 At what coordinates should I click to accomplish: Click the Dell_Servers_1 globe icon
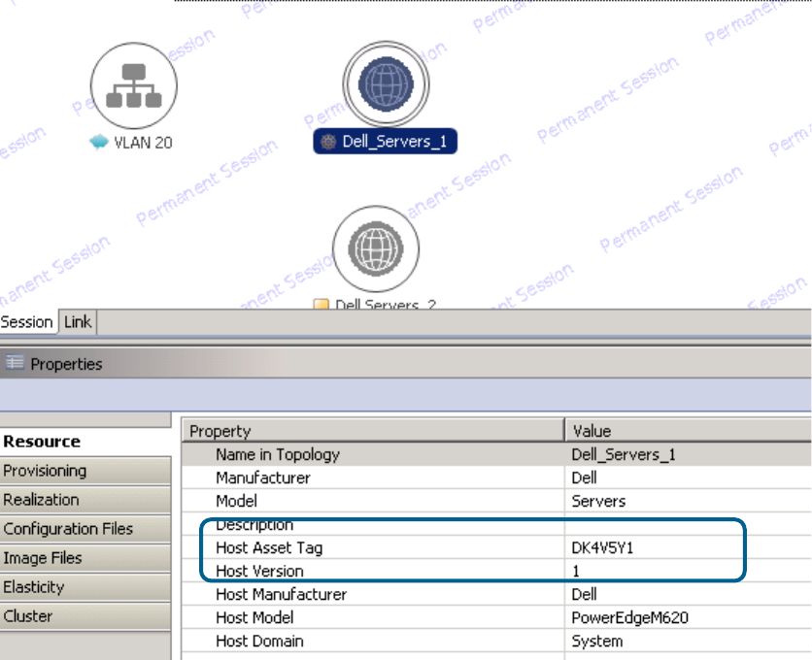(386, 84)
